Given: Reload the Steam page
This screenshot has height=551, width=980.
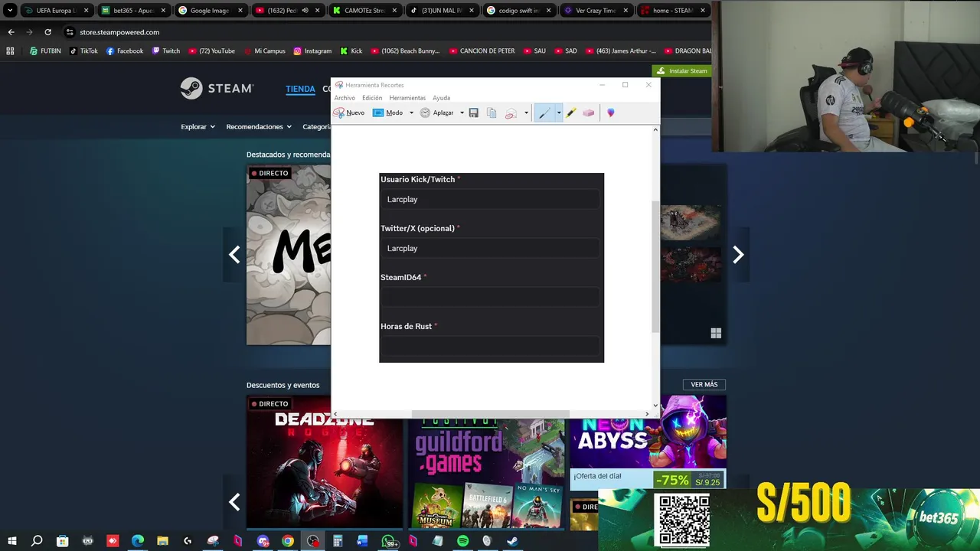Looking at the screenshot, I should (47, 32).
